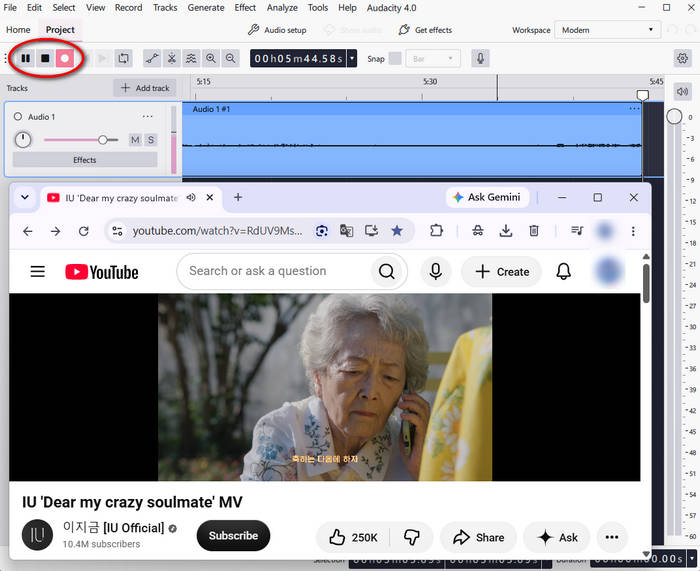Click the Audio 1 track pan knob
This screenshot has width=700, height=571.
point(23,140)
